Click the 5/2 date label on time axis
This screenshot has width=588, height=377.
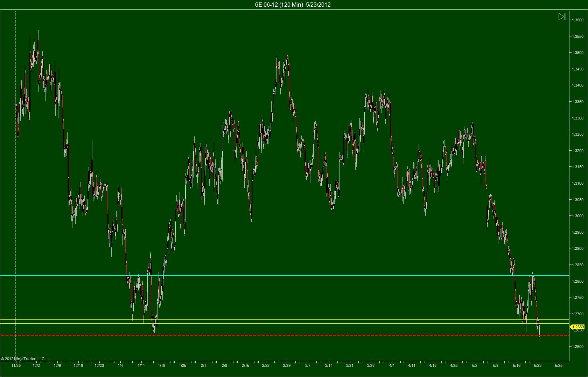click(x=475, y=365)
